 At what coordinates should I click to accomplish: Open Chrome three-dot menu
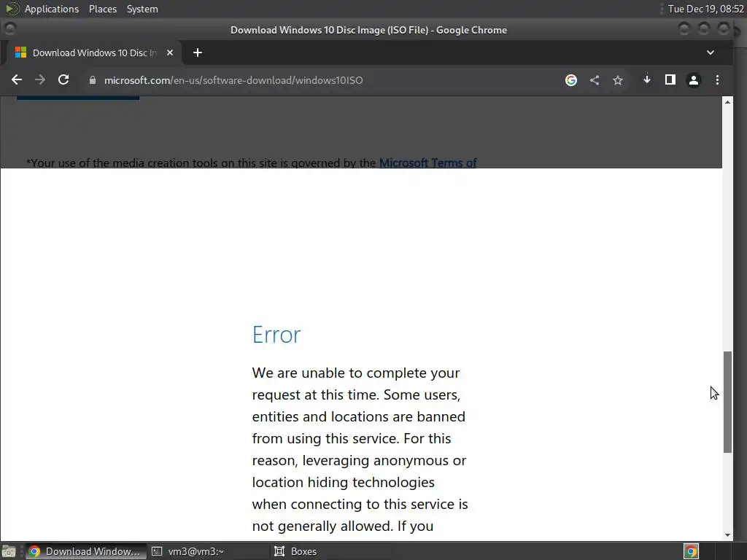[717, 80]
